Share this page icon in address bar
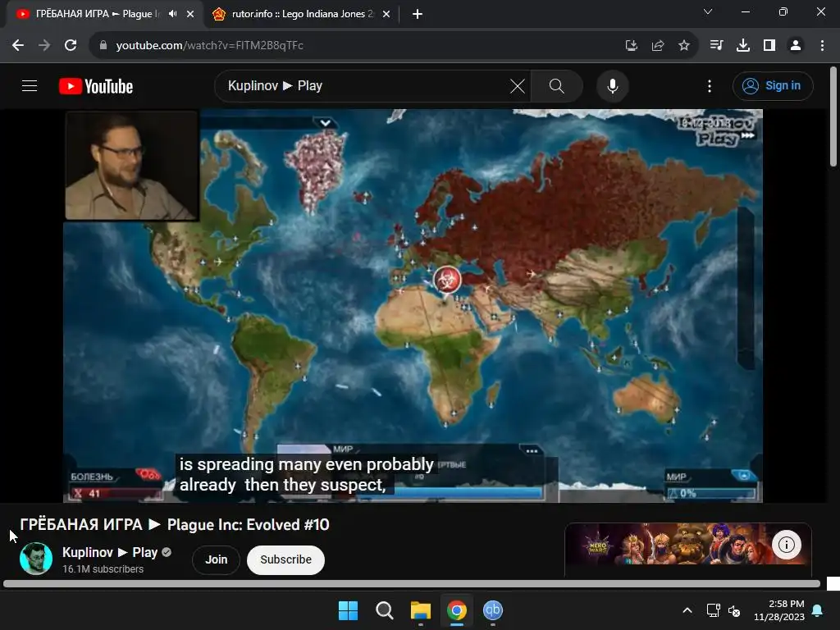The height and width of the screenshot is (630, 840). (x=658, y=46)
